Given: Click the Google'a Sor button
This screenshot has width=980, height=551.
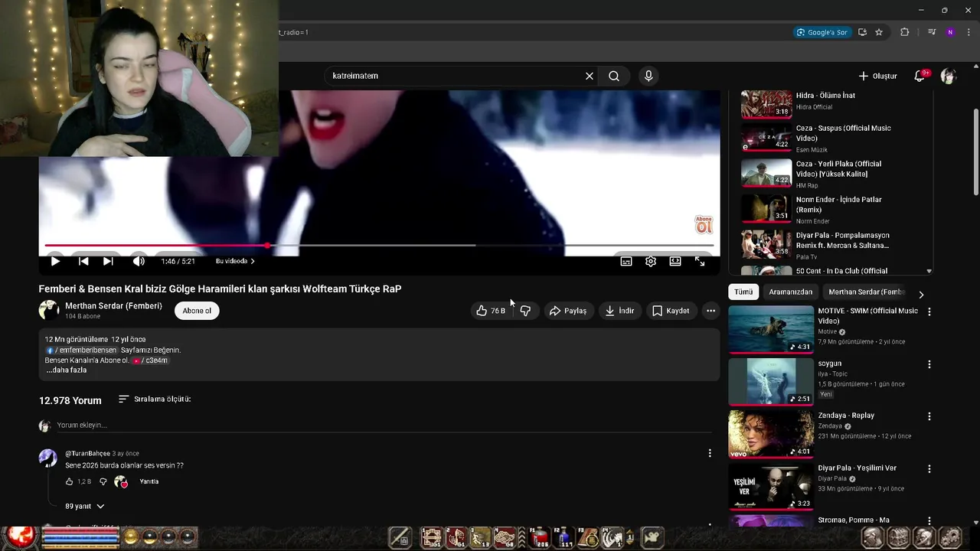Looking at the screenshot, I should 823,32.
